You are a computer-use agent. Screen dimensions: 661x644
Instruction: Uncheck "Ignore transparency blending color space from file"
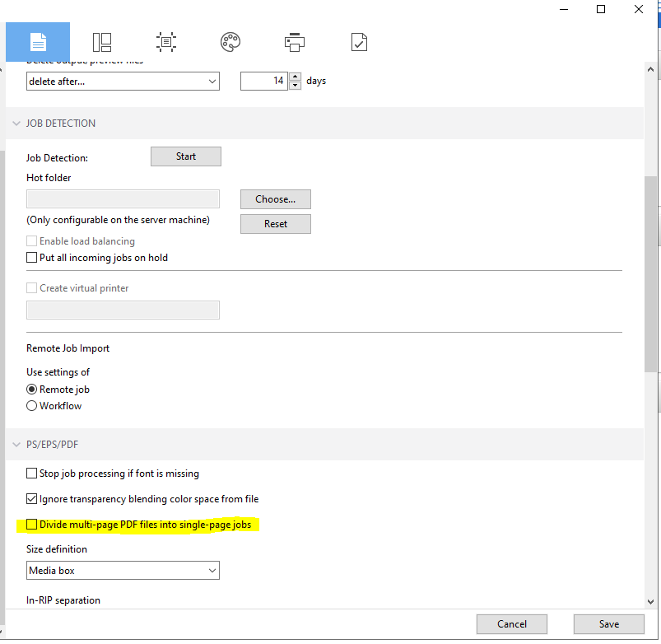pyautogui.click(x=30, y=498)
